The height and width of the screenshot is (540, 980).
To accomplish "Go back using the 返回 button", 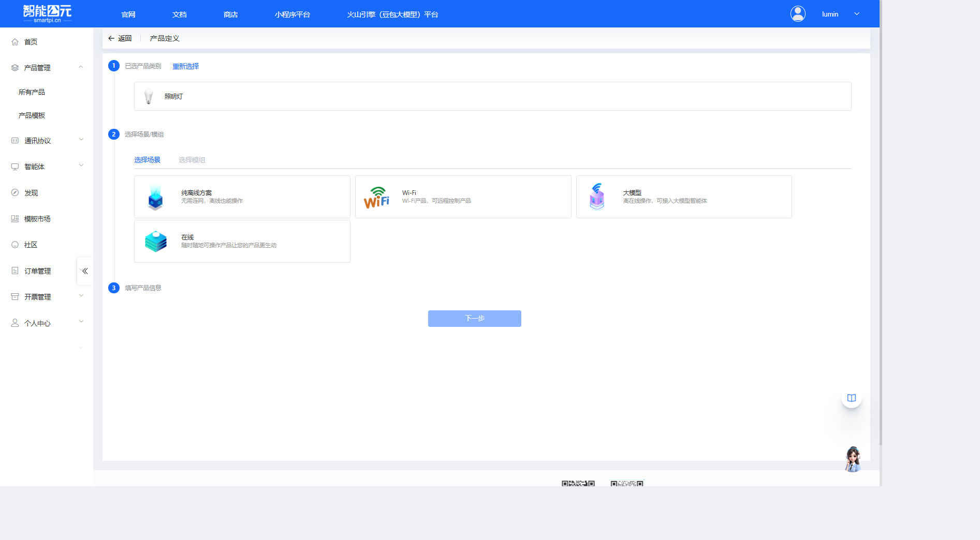I will tap(120, 38).
